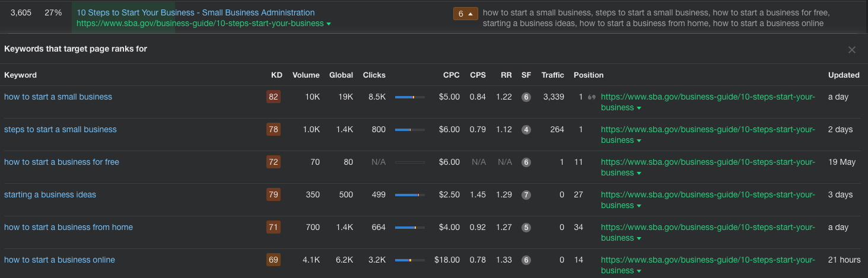The height and width of the screenshot is (278, 868).
Task: Close the "Keywords that target page ranks for" panel
Action: (852, 50)
